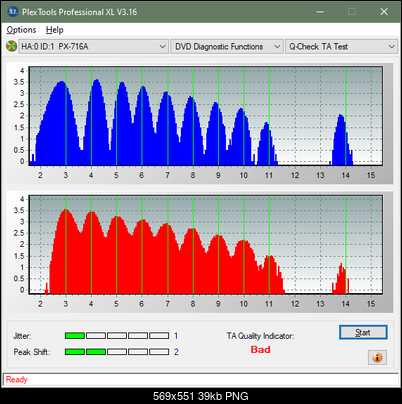This screenshot has width=402, height=404.
Task: Click the Jitter score value 1
Action: pos(176,336)
